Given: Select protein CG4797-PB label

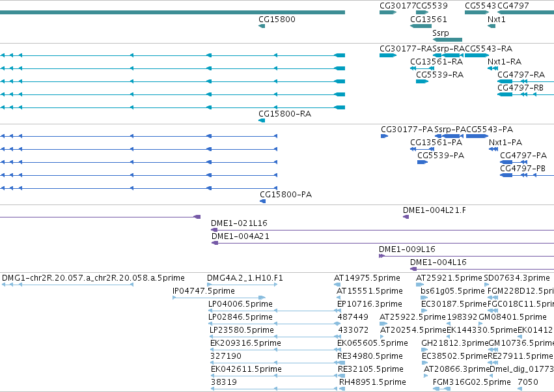Looking at the screenshot, I should [x=523, y=169].
